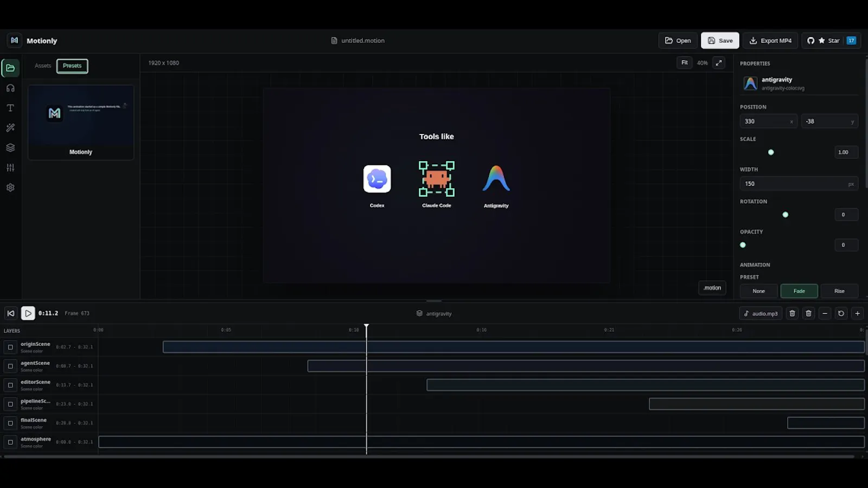Viewport: 868px width, 488px height.
Task: Click the Scale value field 1.00
Action: [846, 152]
